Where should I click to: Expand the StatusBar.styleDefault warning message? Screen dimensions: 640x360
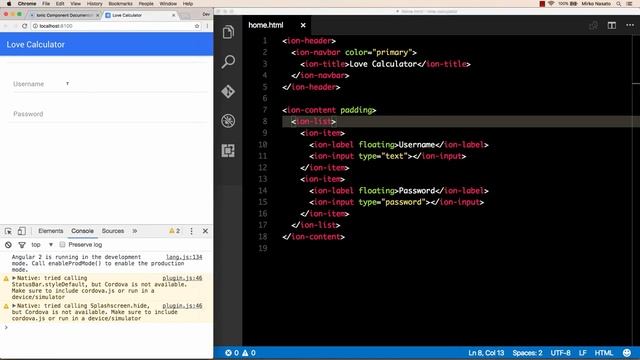[14, 278]
